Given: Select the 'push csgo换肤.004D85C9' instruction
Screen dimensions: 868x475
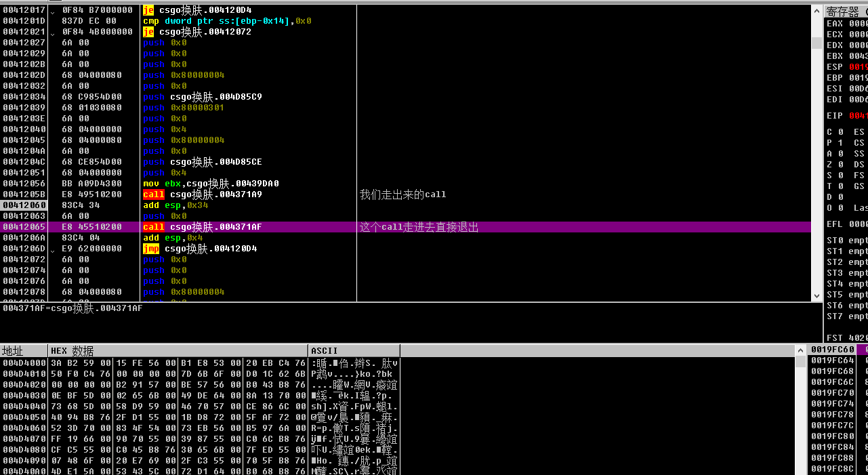Looking at the screenshot, I should point(203,97).
